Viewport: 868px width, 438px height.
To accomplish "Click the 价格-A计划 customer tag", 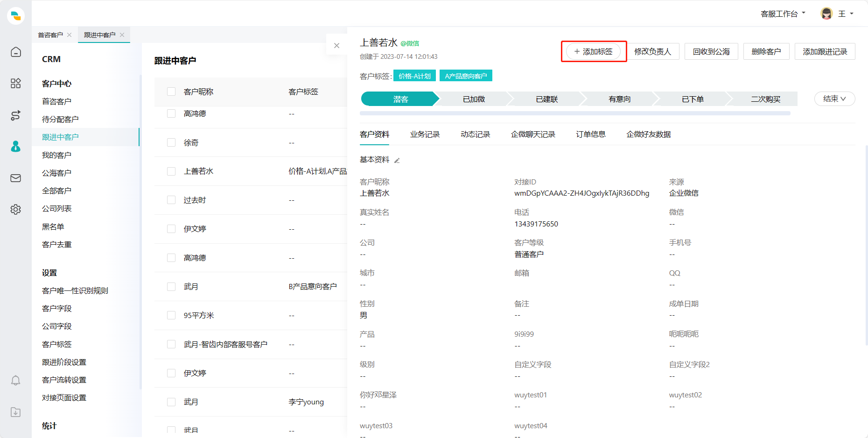I will click(414, 76).
